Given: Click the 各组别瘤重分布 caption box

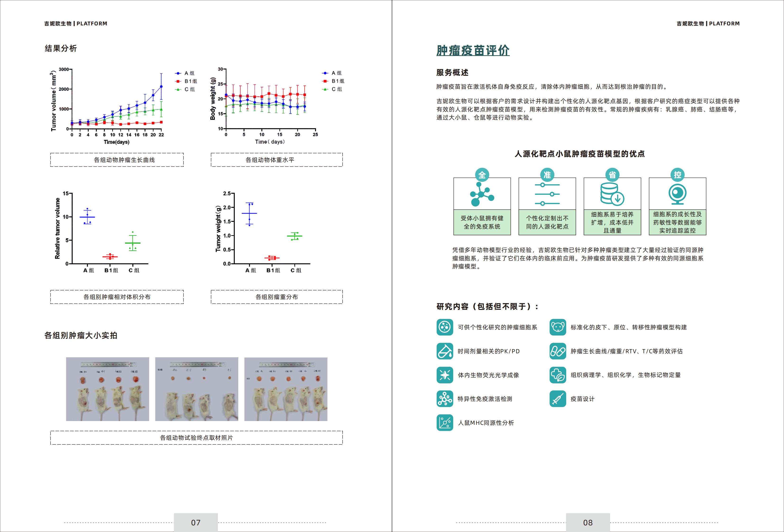Looking at the screenshot, I should click(x=277, y=297).
